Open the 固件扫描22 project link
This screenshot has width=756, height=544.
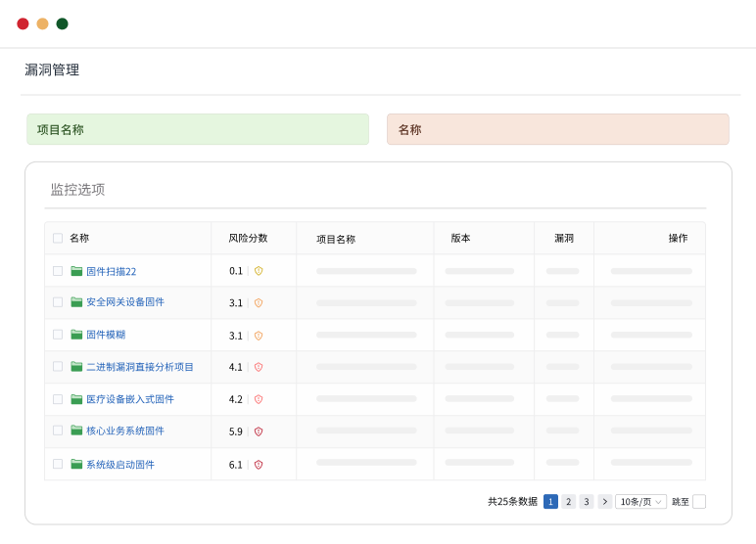[111, 271]
